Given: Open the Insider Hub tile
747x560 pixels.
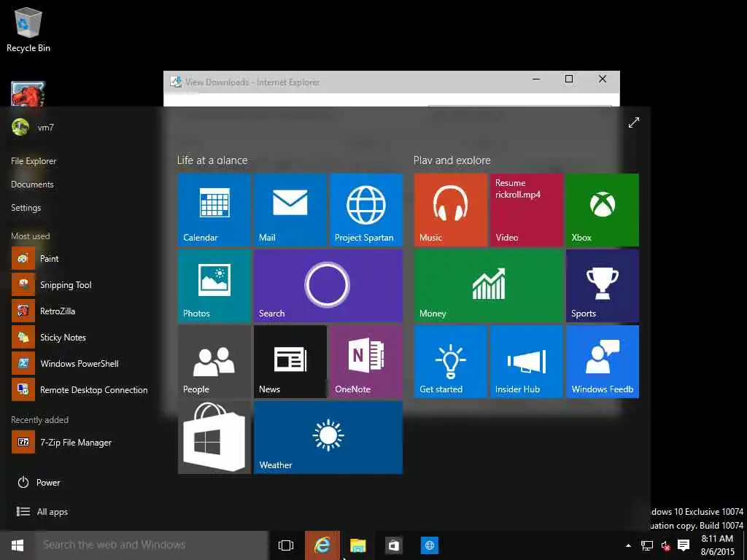Looking at the screenshot, I should 527,362.
